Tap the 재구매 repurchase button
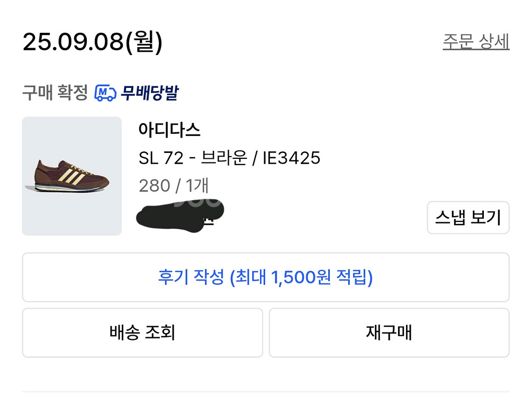Screen dimensions: 532x397 (390, 332)
